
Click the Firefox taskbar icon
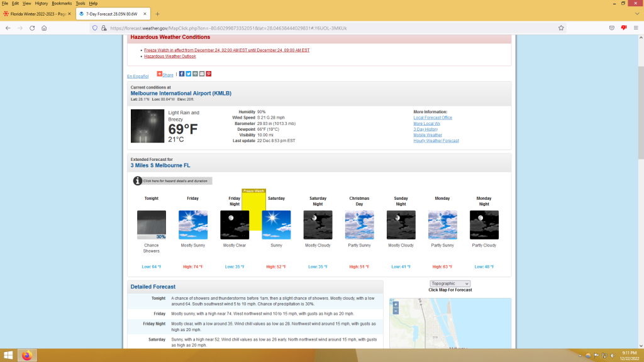(27, 355)
